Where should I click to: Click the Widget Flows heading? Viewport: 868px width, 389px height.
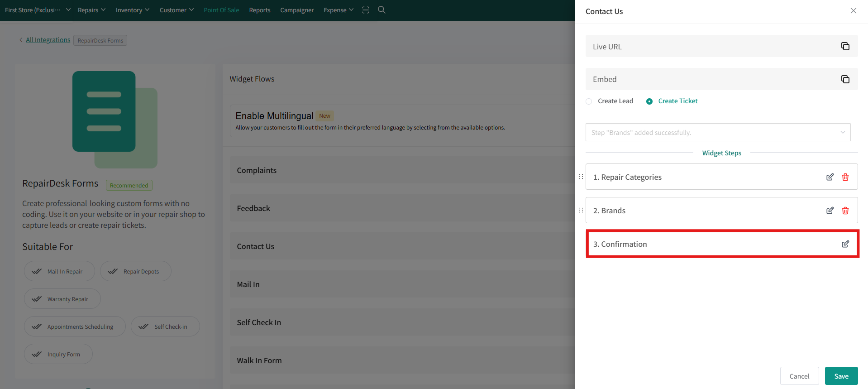[x=252, y=79]
